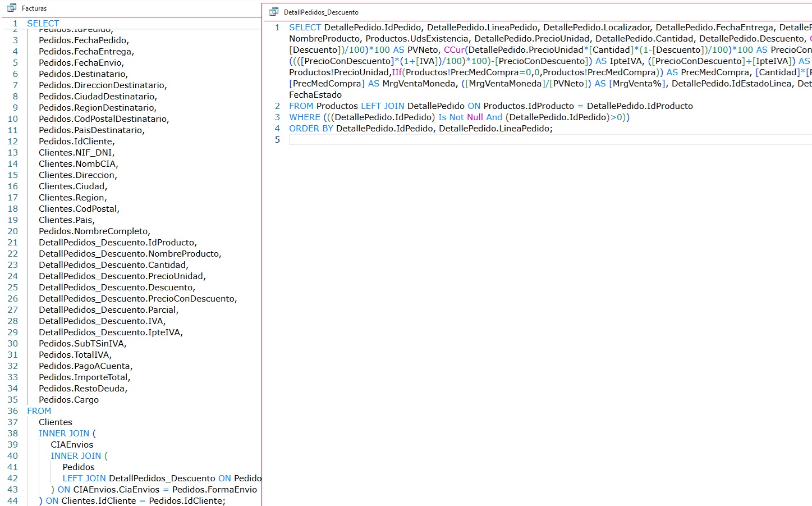Click INNER JOIN on line 38
812x506 pixels.
click(x=64, y=433)
